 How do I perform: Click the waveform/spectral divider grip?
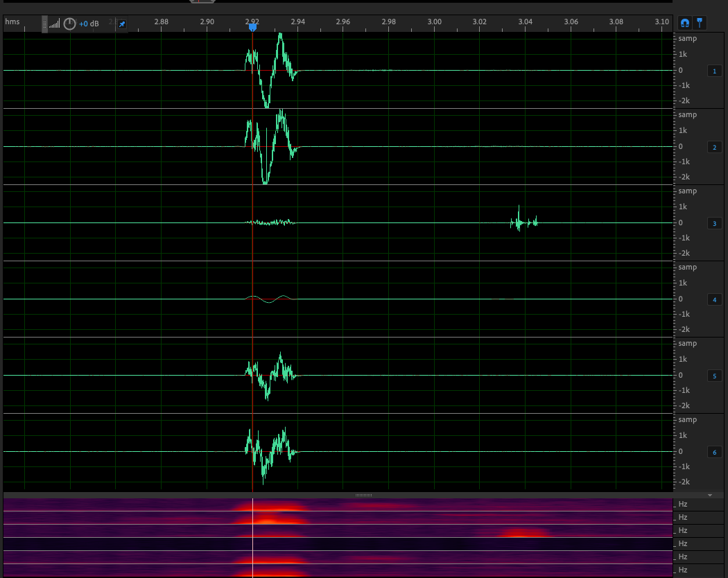point(363,496)
